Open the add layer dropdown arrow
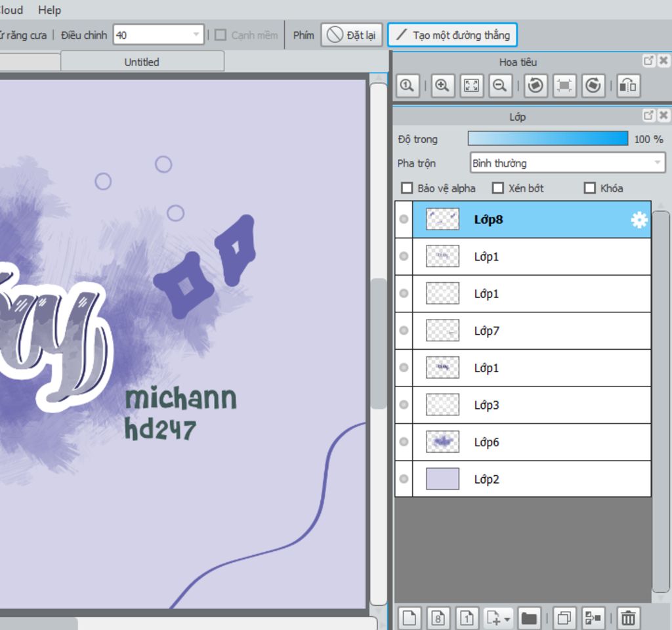Image resolution: width=672 pixels, height=630 pixels. 507,619
